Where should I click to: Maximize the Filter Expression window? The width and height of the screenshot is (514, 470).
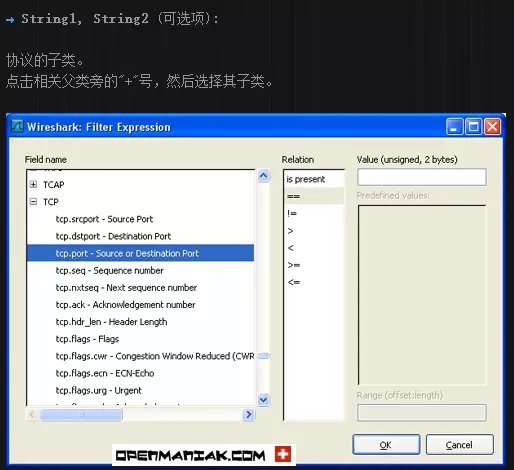coord(473,127)
